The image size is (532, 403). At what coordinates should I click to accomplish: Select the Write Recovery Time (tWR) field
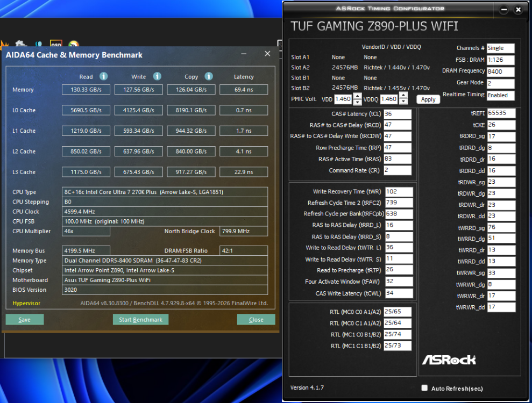pos(399,191)
